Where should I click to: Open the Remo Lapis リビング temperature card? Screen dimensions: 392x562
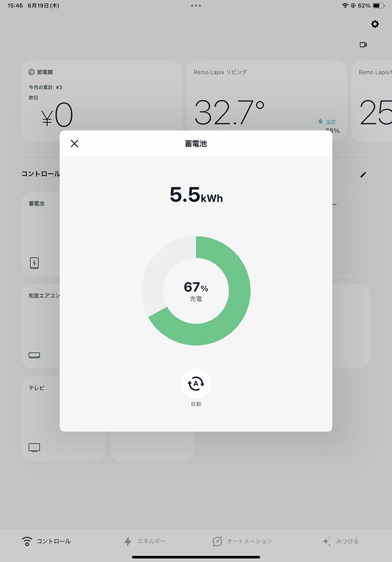coord(267,101)
